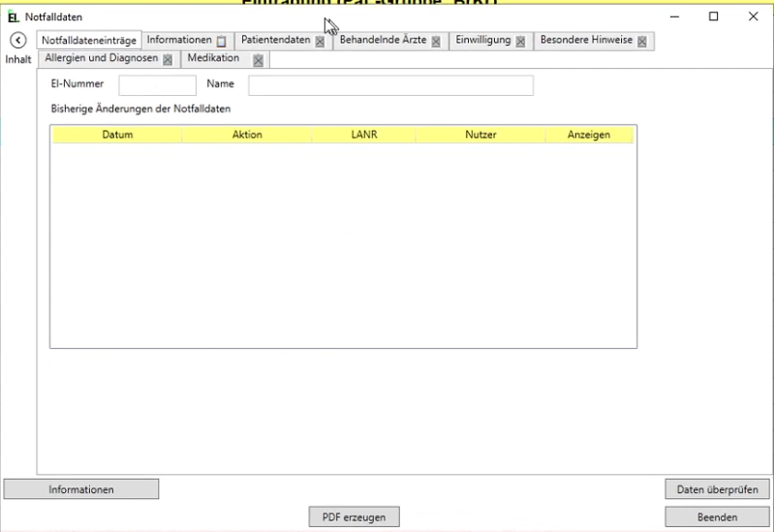This screenshot has height=532, width=774.
Task: Open the Medikation tab
Action: coord(213,59)
